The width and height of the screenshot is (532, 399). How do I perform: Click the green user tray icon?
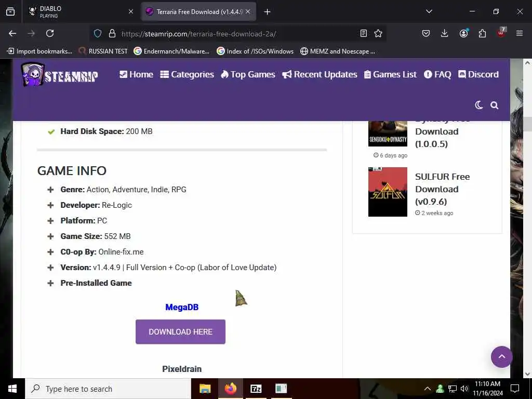pos(440,389)
